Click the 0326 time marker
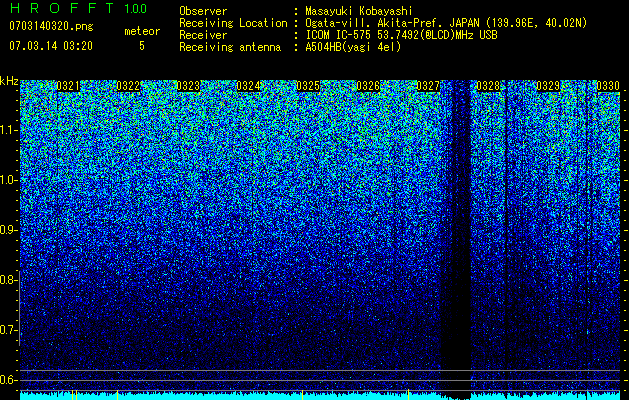Image resolution: width=629 pixels, height=400 pixels. pyautogui.click(x=368, y=86)
